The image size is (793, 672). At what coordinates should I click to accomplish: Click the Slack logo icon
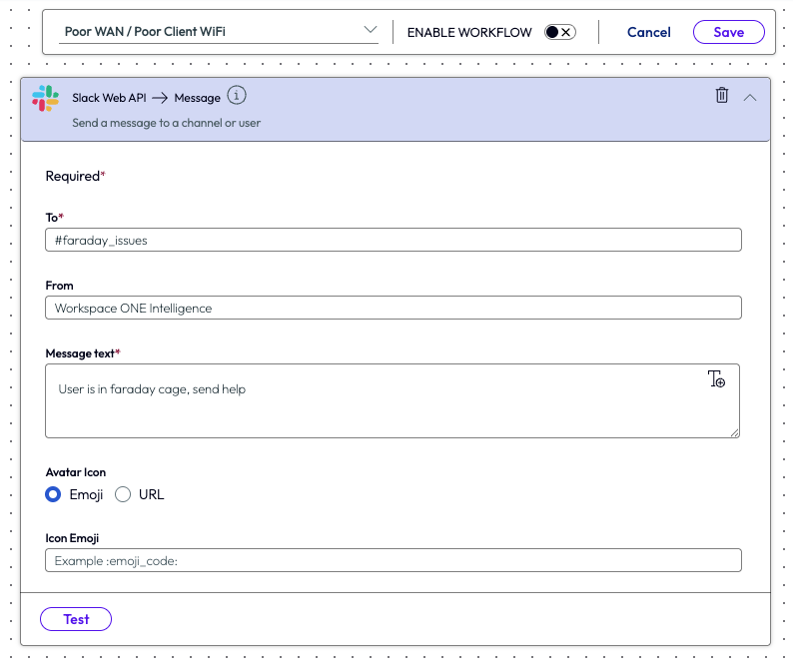click(45, 98)
